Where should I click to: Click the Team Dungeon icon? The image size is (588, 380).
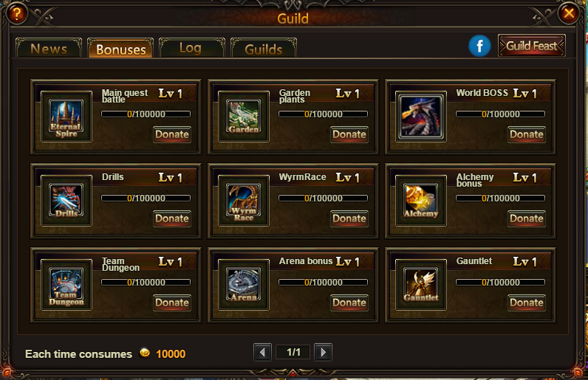point(66,285)
